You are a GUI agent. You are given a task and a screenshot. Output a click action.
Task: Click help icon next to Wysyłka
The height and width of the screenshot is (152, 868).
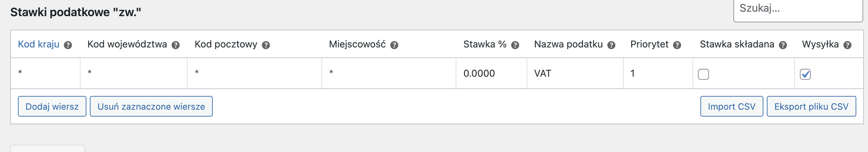(848, 45)
